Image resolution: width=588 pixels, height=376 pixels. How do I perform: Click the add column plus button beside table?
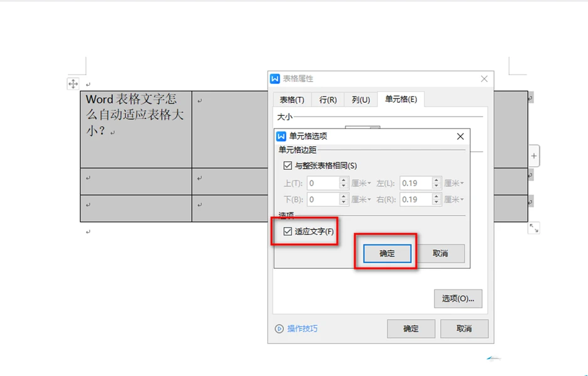[x=534, y=156]
